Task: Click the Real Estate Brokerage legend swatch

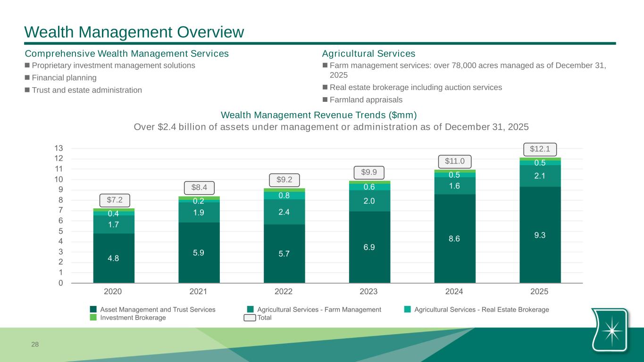Action: pos(407,310)
